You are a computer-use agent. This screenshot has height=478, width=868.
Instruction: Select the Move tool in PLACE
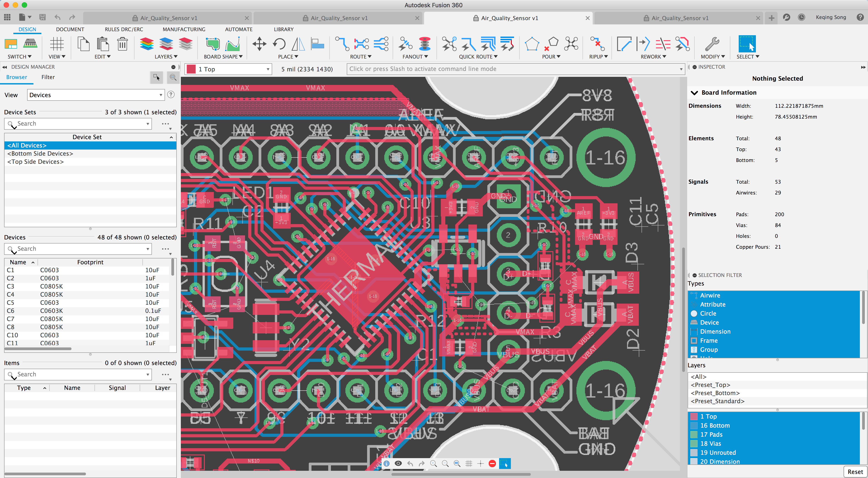pos(259,44)
